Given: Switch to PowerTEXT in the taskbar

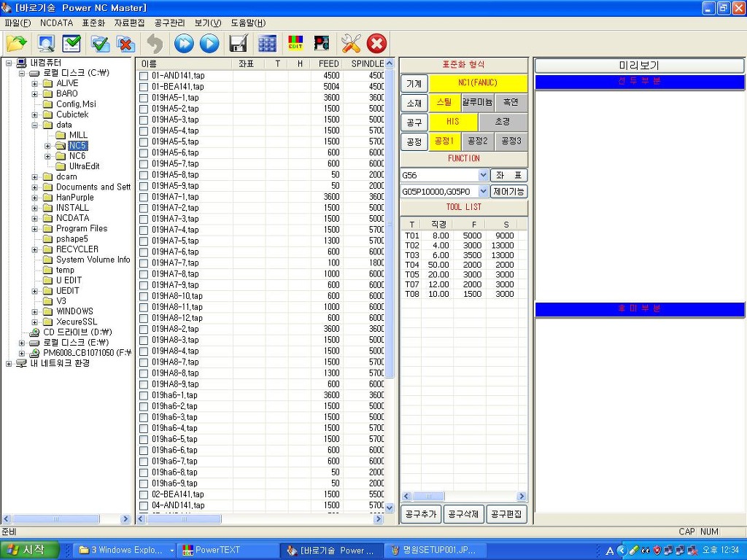Looking at the screenshot, I should (227, 550).
